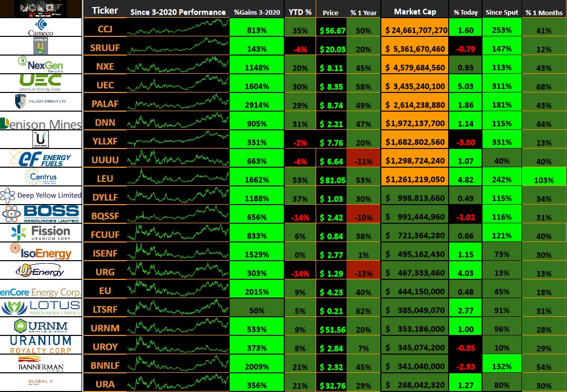Viewport: 567px width, 392px height.
Task: Click the Sprott uranium logo beside SRUUF
Action: point(40,46)
